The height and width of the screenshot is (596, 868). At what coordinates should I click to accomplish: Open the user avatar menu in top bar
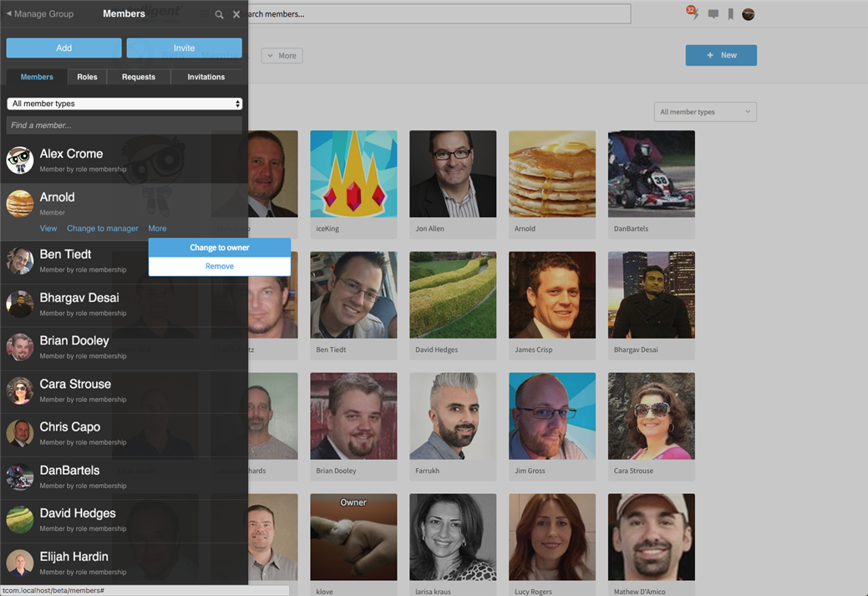749,14
